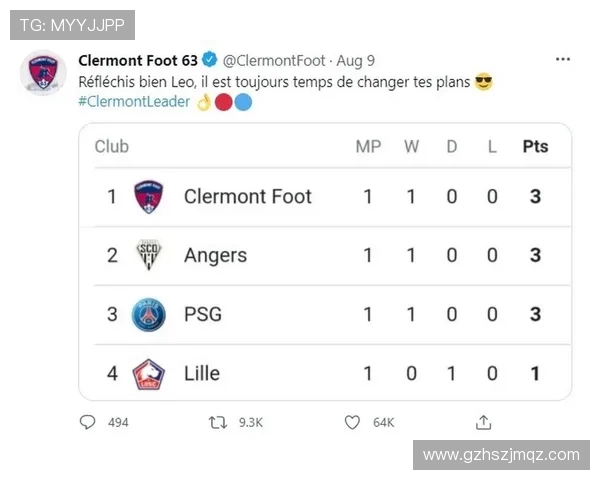Viewport: 600px width, 480px height.
Task: Click the Lille club crest
Action: point(149,373)
